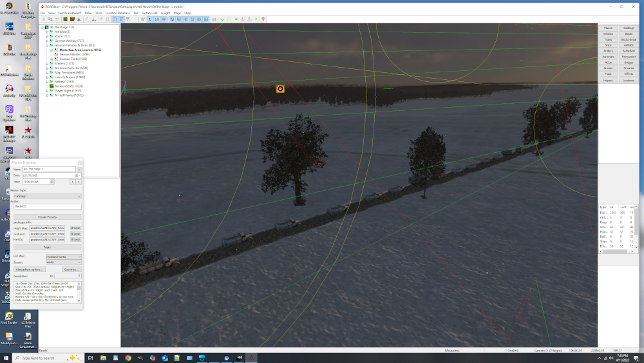This screenshot has width=644, height=363.
Task: Expand the German Artillery tree node
Action: pyautogui.click(x=47, y=41)
